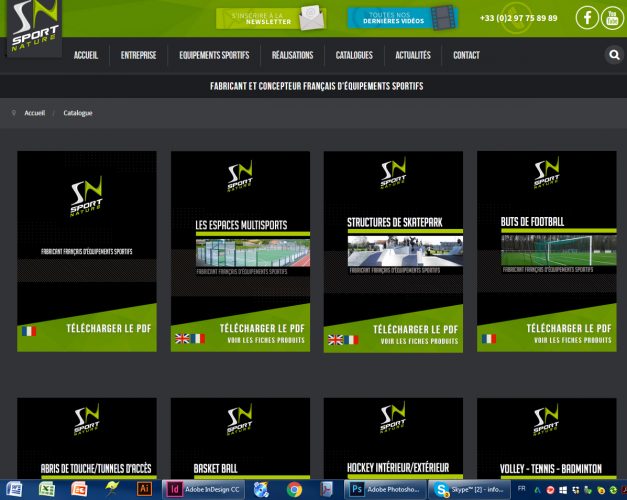Go to the Réalisations menu item

coord(291,56)
